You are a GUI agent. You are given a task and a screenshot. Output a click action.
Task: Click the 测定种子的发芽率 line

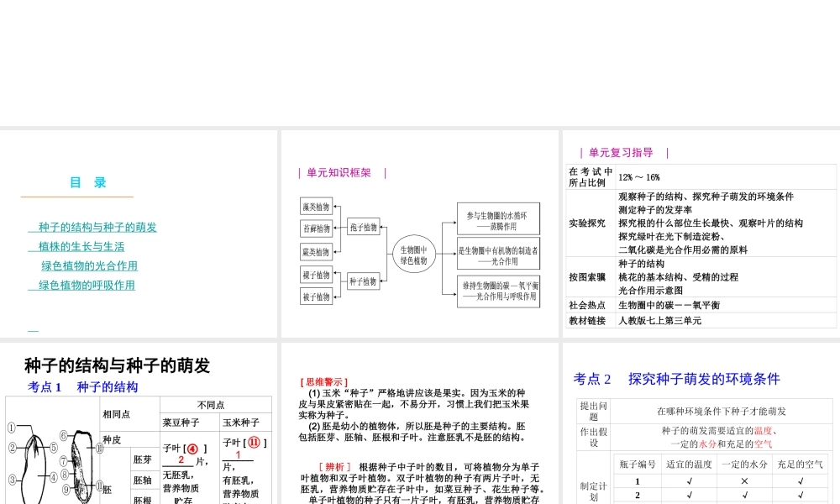(655, 210)
